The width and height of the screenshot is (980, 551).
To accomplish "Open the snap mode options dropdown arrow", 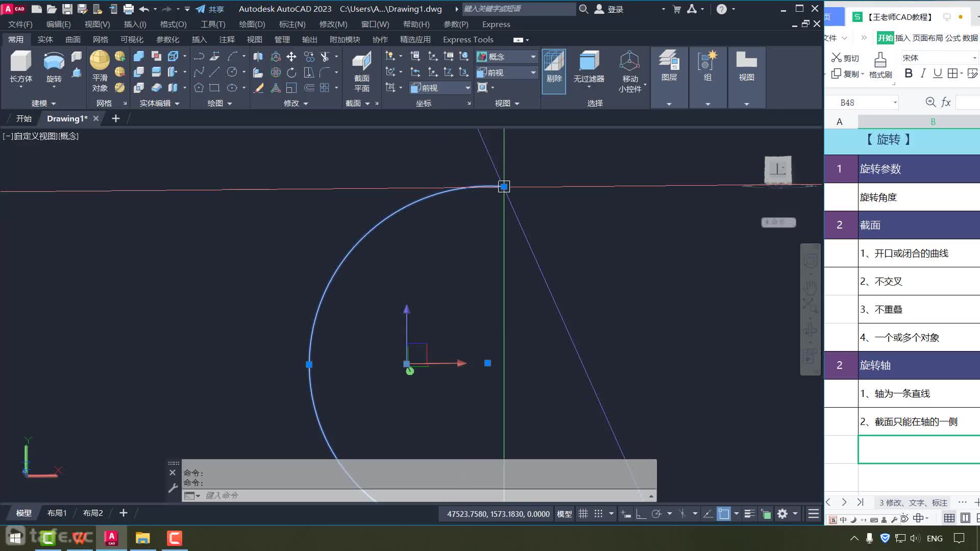I will tap(611, 514).
